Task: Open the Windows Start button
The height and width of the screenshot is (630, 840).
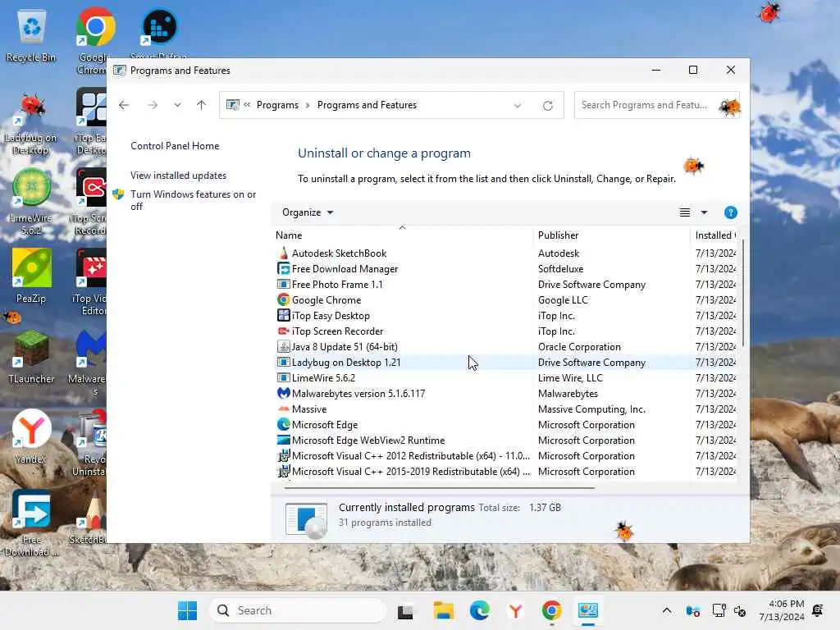Action: point(188,610)
